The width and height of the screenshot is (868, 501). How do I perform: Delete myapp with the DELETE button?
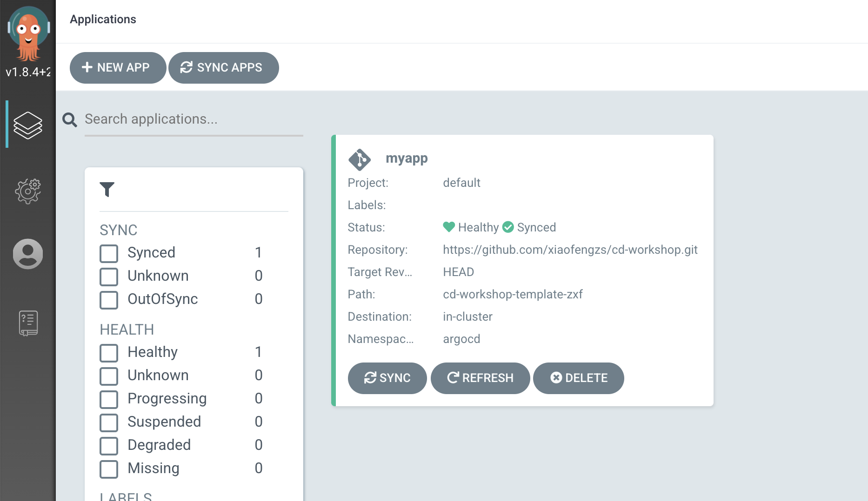point(578,378)
